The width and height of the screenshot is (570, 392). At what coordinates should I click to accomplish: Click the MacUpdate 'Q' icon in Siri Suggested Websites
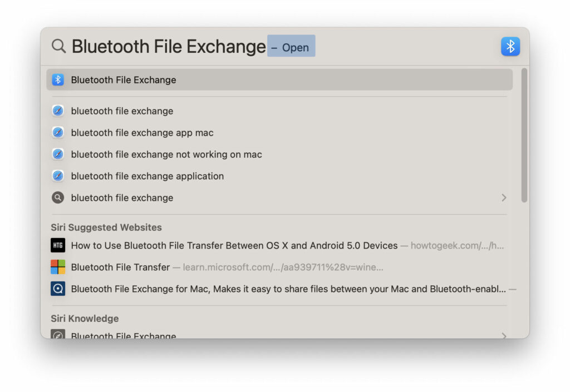point(58,289)
